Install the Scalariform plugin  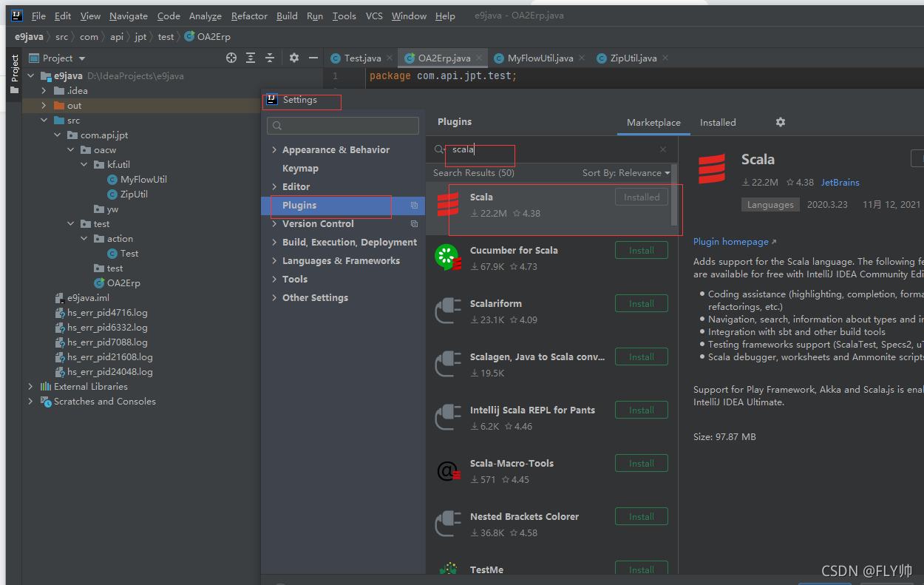[x=642, y=303]
